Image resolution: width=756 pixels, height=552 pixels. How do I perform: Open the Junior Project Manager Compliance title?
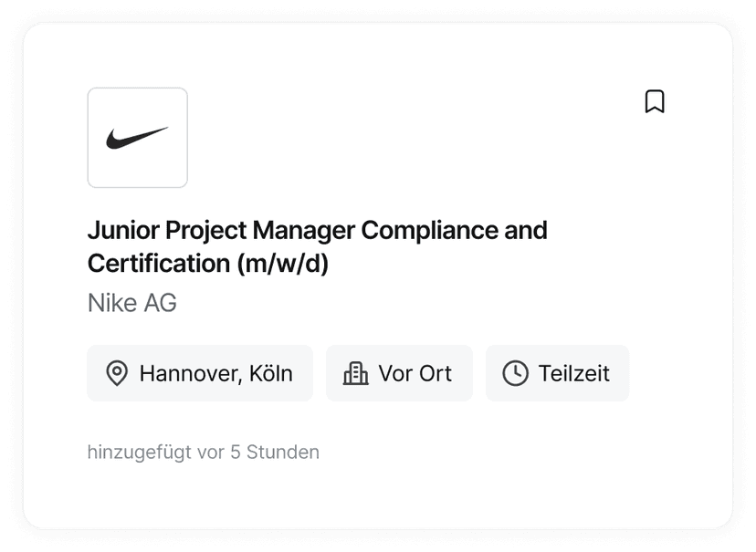coord(317,230)
